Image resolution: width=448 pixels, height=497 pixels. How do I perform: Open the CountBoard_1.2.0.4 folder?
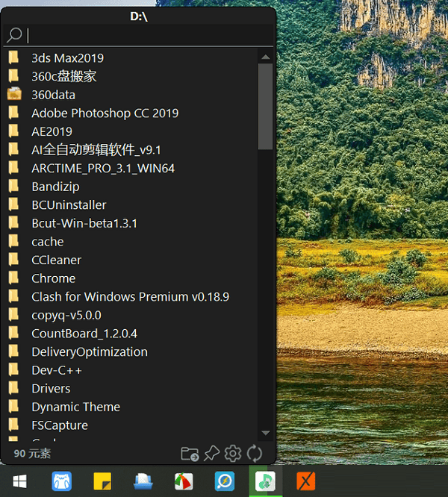pos(131,334)
